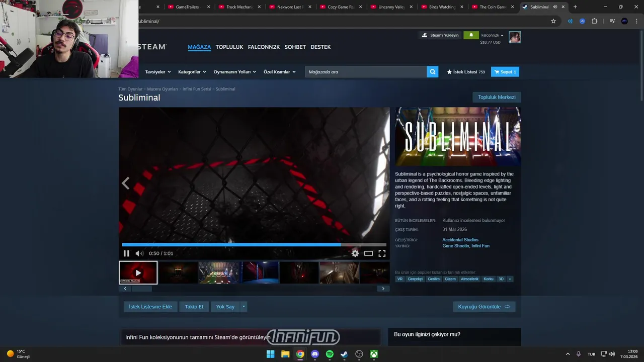The image size is (644, 362).
Task: Open Chrome extensions puzzle icon
Action: [x=595, y=21]
